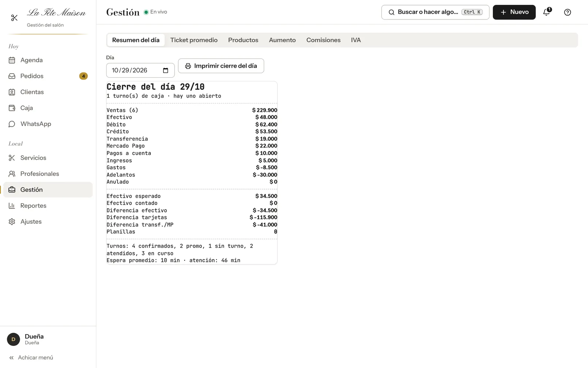This screenshot has width=588, height=368.
Task: Open notifications bell icon
Action: pos(547,12)
